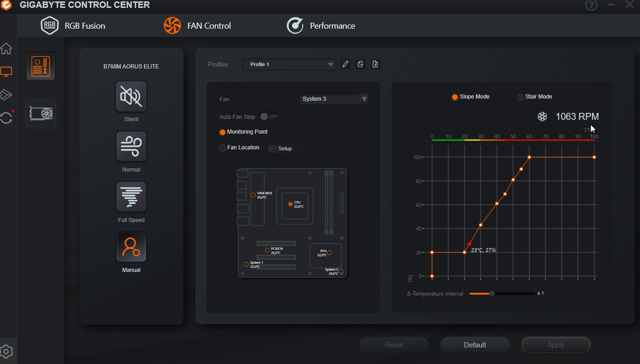Select the PCIEX16 sensor point
Image resolution: width=640 pixels, height=364 pixels.
pyautogui.click(x=267, y=251)
